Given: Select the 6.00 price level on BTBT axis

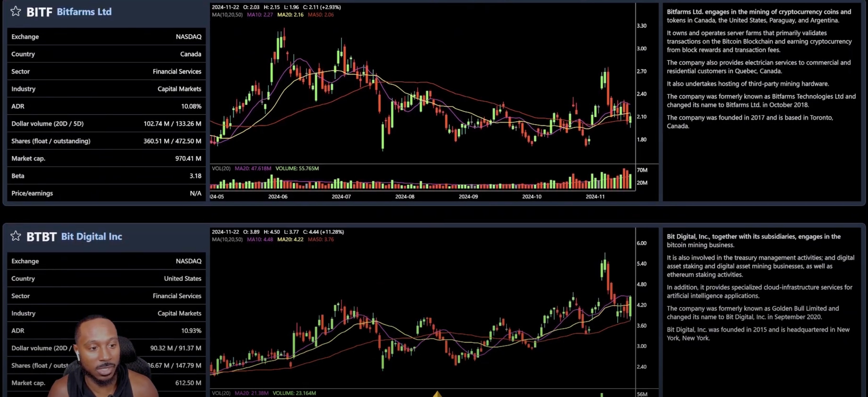Looking at the screenshot, I should [641, 243].
